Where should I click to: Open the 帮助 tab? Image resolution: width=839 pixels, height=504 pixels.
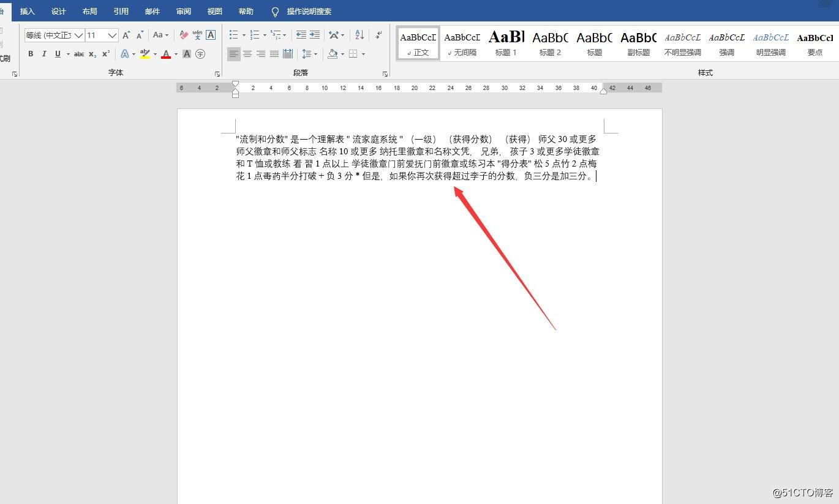click(246, 12)
